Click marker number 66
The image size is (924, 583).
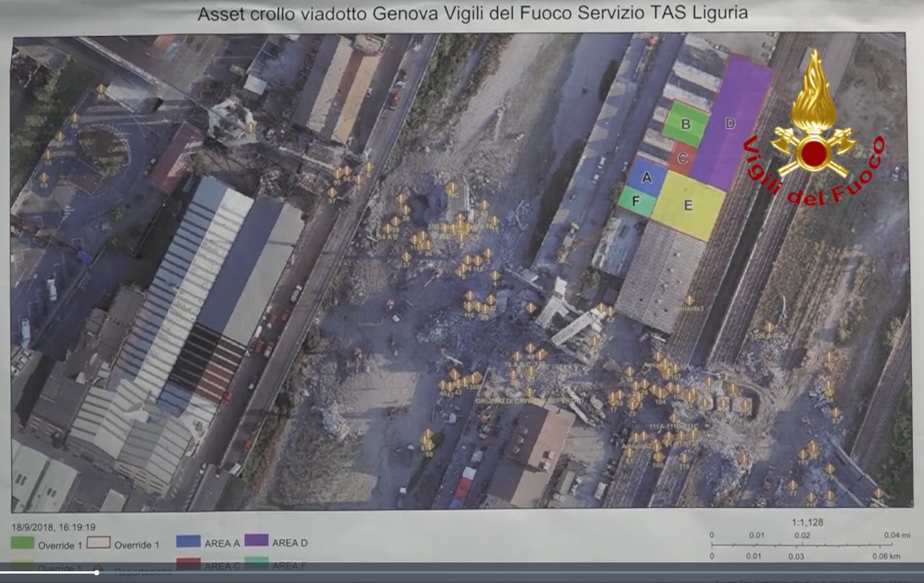pyautogui.click(x=74, y=118)
